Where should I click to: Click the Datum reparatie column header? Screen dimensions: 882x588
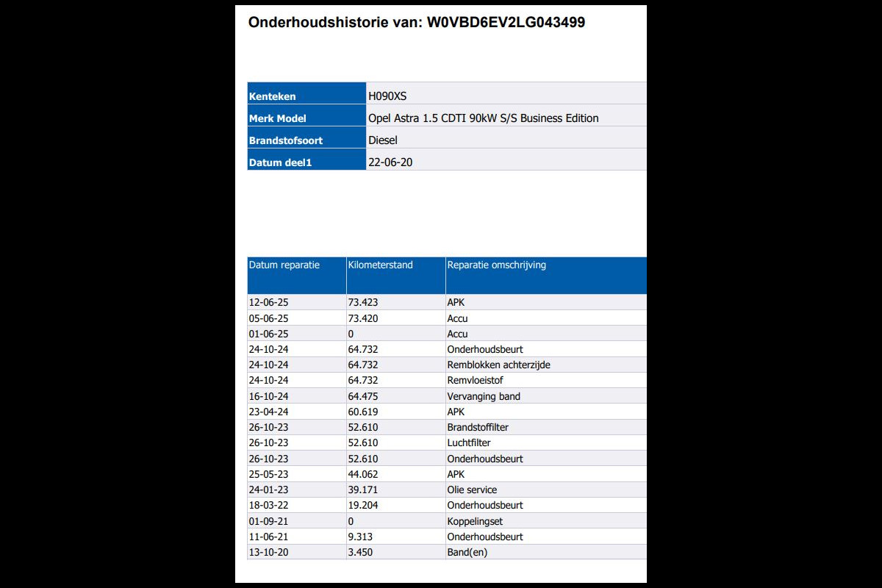click(x=284, y=265)
